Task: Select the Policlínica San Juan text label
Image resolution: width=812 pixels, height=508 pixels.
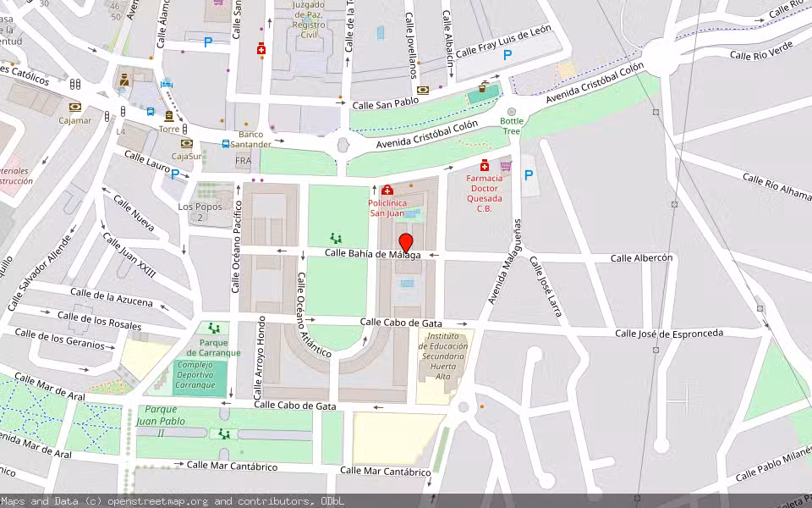Action: [387, 208]
